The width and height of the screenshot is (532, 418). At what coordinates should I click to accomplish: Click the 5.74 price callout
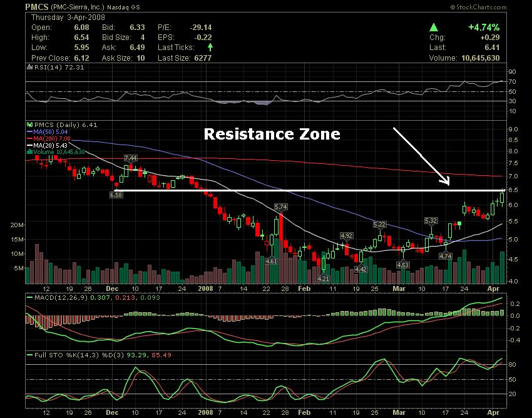281,206
